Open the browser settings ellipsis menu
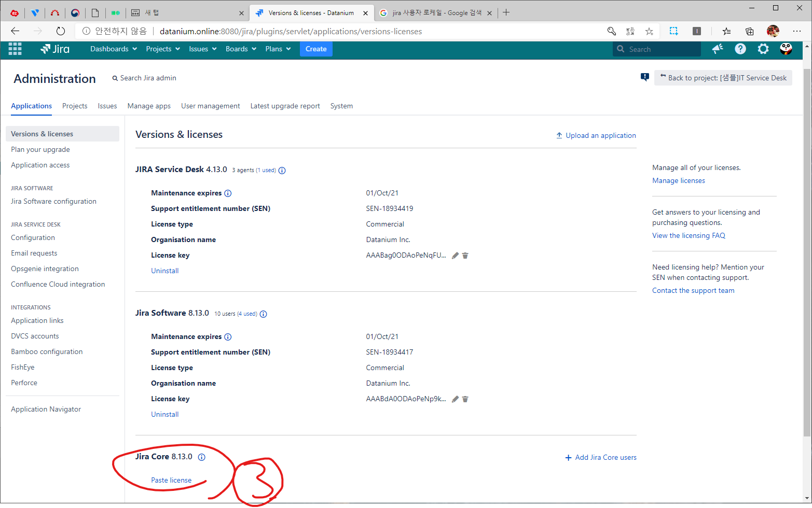 (x=797, y=31)
